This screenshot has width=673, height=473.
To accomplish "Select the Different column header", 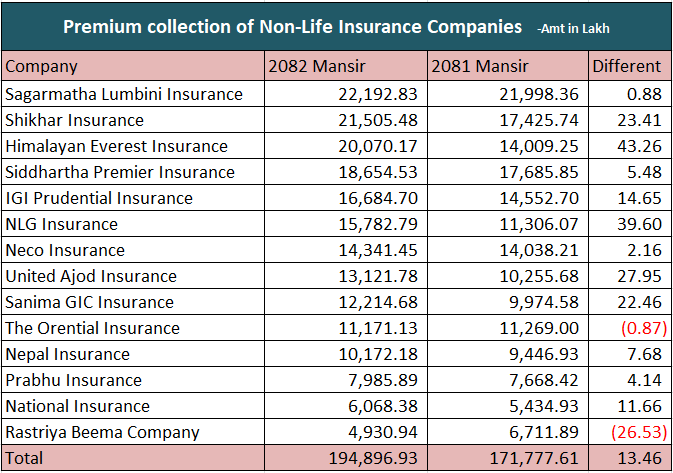I will click(x=626, y=67).
